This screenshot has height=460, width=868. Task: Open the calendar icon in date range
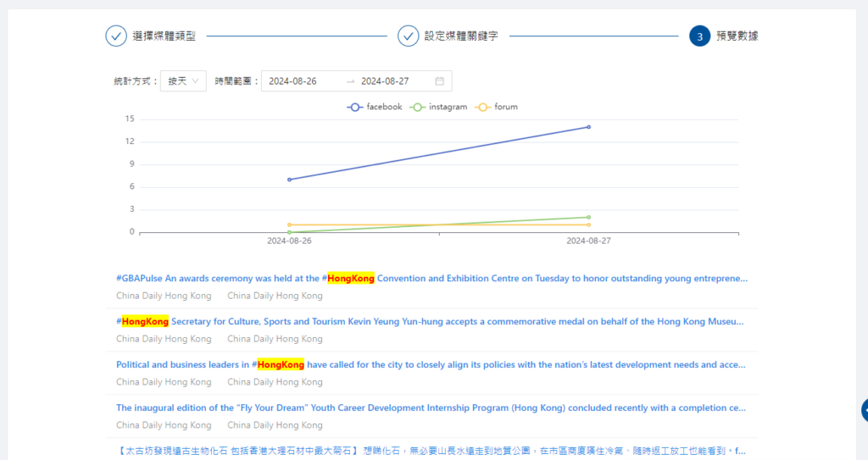[440, 80]
